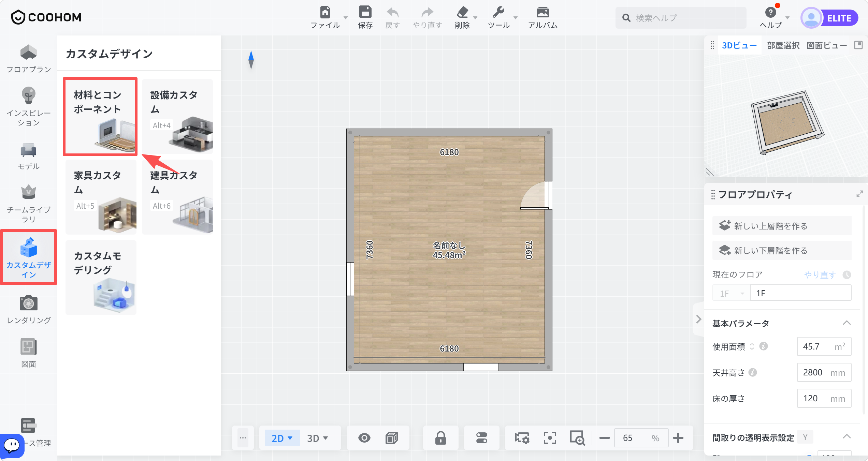Click the fit-to-screen focus icon
Image resolution: width=868 pixels, height=461 pixels.
pyautogui.click(x=550, y=438)
